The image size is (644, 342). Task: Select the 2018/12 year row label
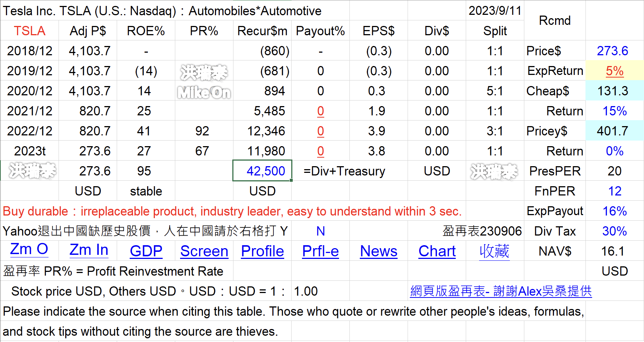(x=30, y=51)
